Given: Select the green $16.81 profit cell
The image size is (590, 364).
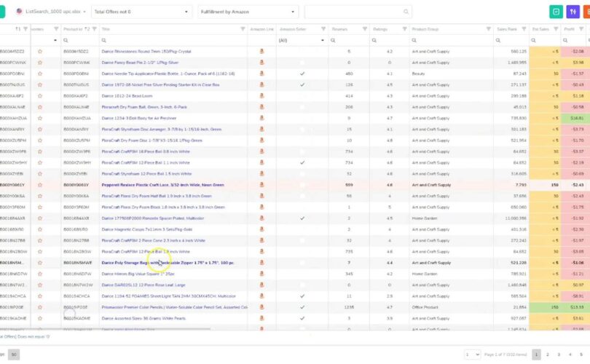Looking at the screenshot, I should click(x=573, y=118).
